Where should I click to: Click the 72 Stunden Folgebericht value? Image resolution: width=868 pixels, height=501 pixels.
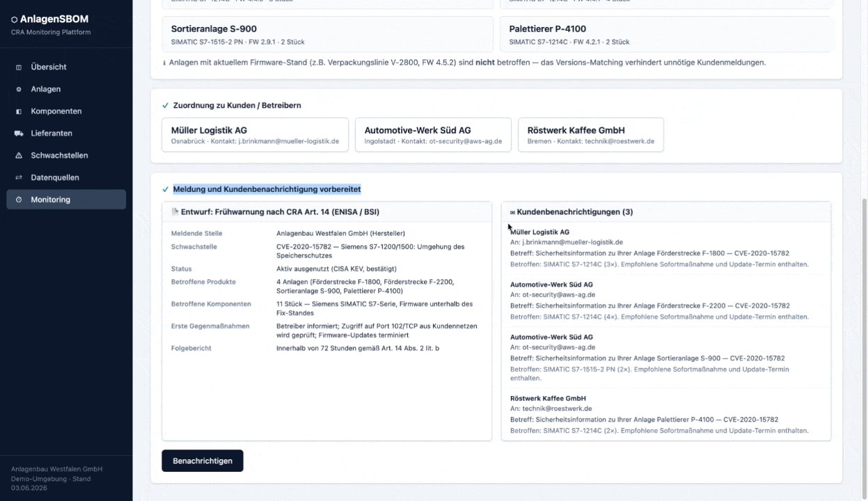click(x=358, y=348)
